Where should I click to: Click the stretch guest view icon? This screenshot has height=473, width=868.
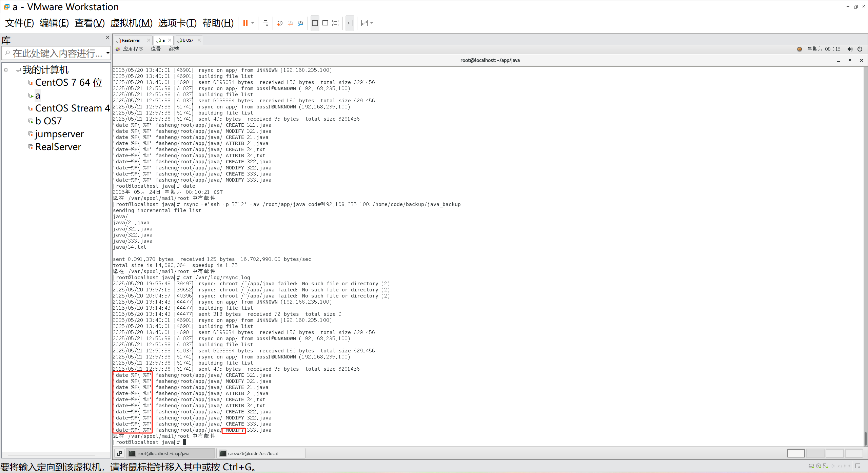pyautogui.click(x=364, y=23)
